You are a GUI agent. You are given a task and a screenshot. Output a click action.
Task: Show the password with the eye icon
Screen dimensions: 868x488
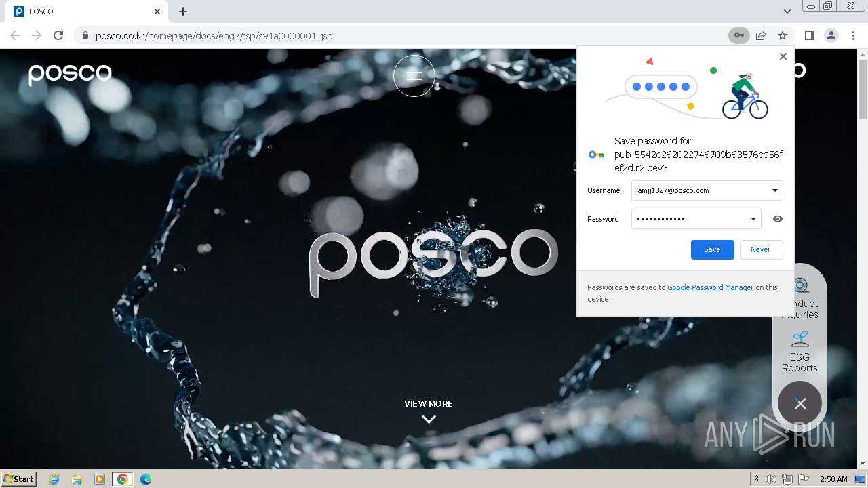coord(778,219)
